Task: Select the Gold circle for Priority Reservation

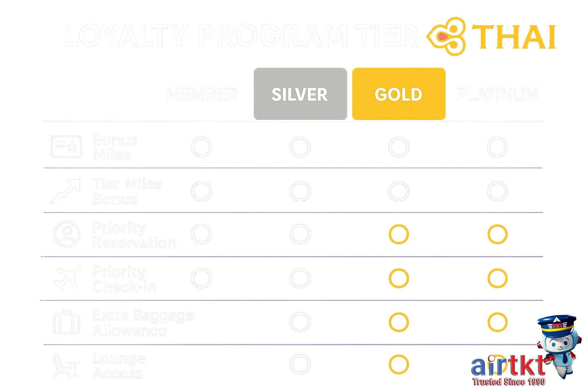Action: click(x=399, y=234)
